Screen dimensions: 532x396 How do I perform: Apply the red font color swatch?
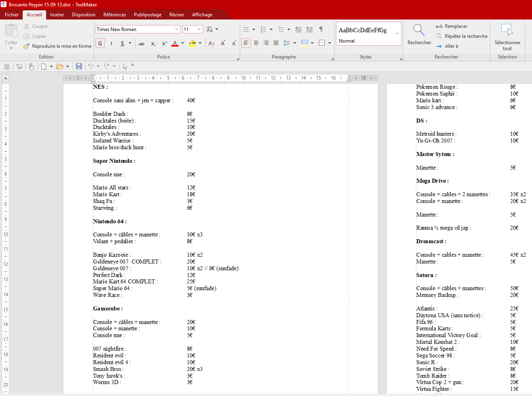tap(175, 43)
